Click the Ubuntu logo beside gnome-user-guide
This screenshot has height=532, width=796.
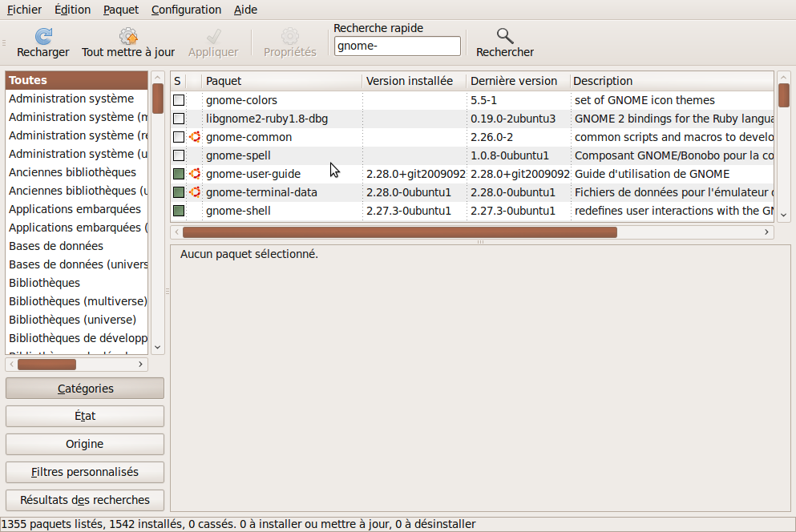(194, 174)
